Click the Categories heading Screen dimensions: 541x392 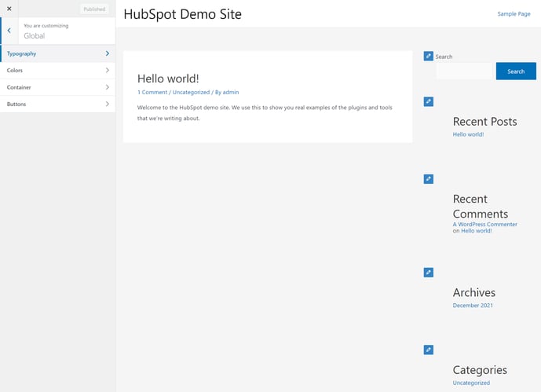coord(480,369)
